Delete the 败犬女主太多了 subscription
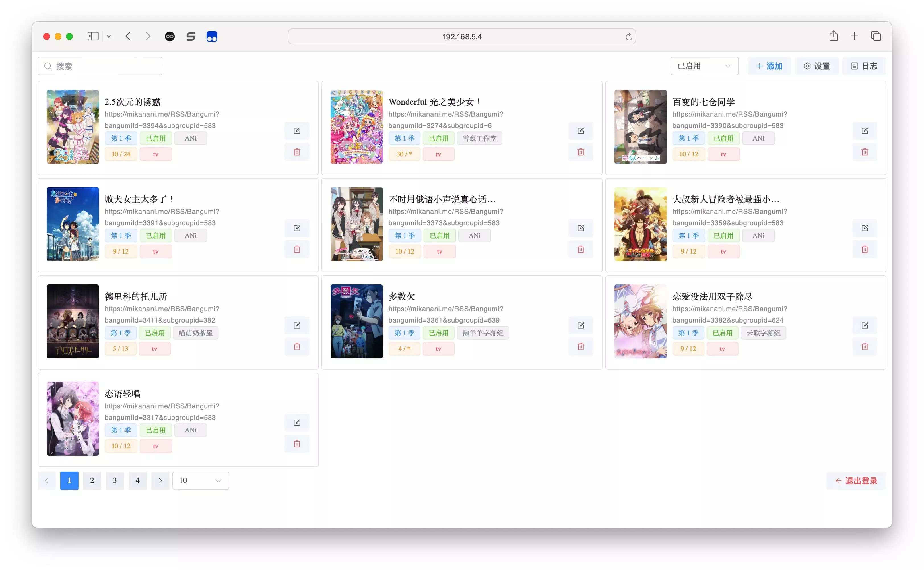The image size is (924, 570). coord(297,249)
